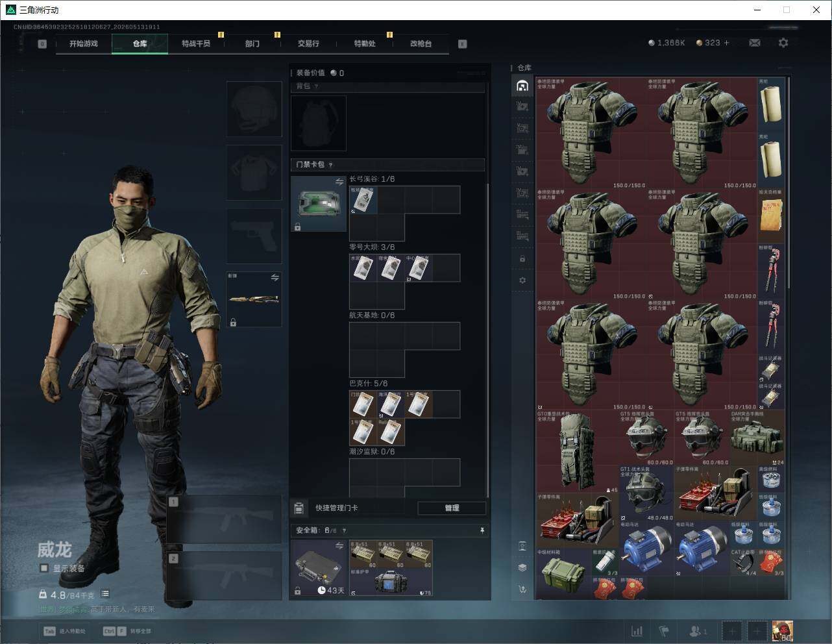Enable the 显示装备 checkbox
Image resolution: width=832 pixels, height=644 pixels.
tap(44, 568)
